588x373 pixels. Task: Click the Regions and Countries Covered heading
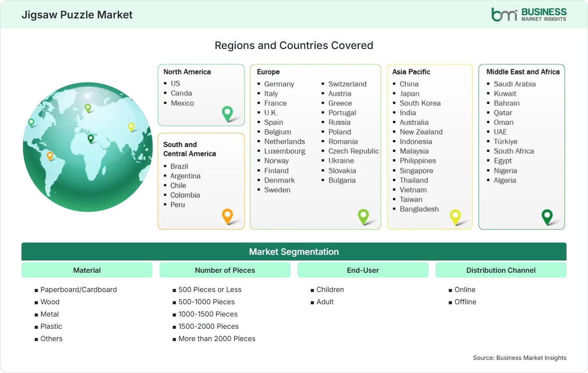tap(294, 45)
